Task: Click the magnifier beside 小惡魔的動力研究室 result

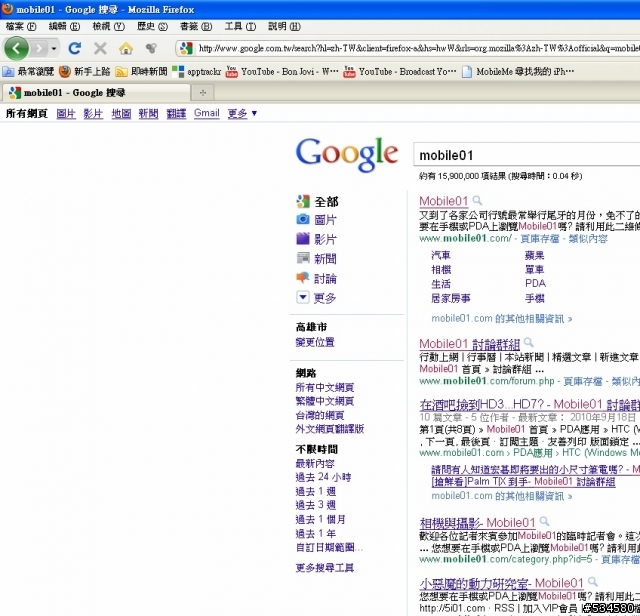Action: point(593,582)
